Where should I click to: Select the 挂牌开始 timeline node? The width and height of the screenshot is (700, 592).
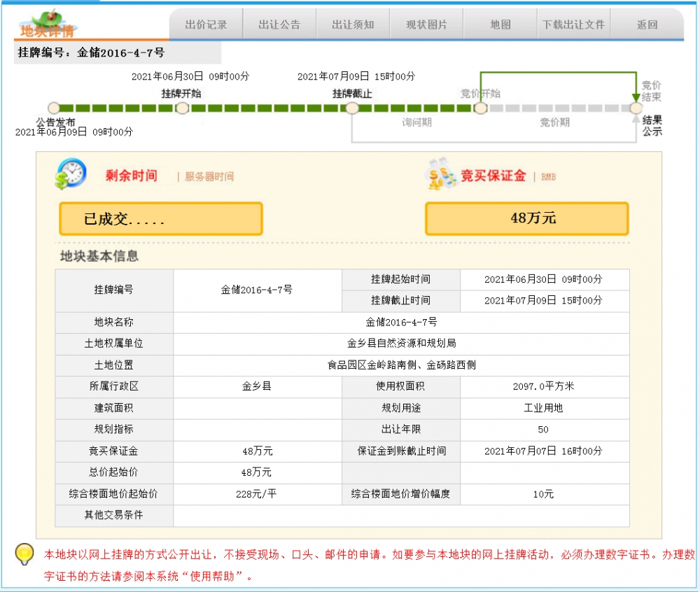coord(182,108)
